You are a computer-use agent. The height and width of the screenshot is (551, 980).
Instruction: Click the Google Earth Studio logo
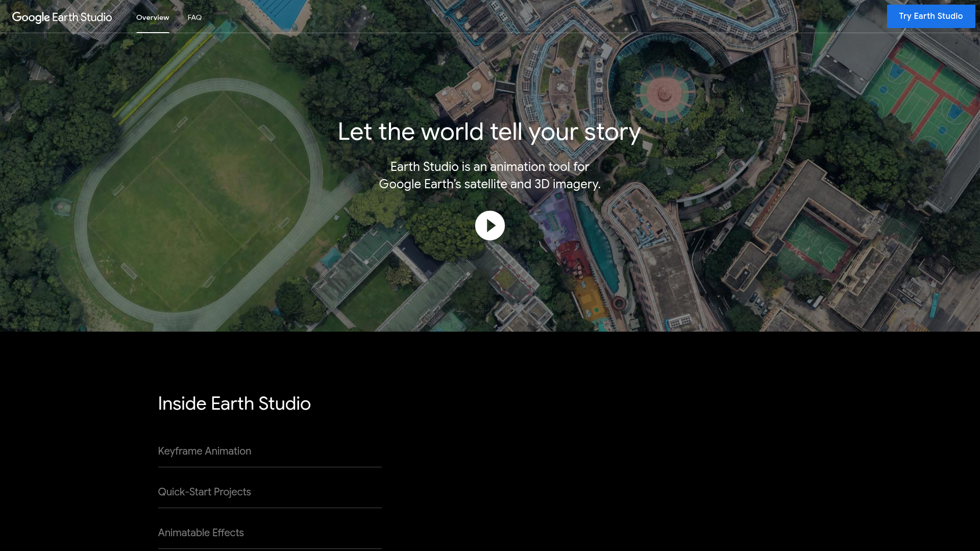pos(62,17)
